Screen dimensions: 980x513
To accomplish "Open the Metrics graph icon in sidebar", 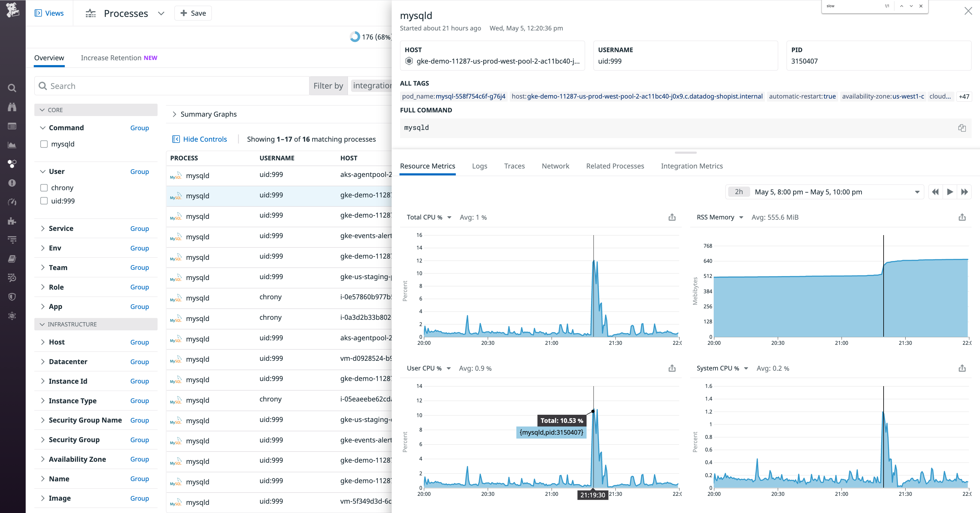I will [12, 145].
